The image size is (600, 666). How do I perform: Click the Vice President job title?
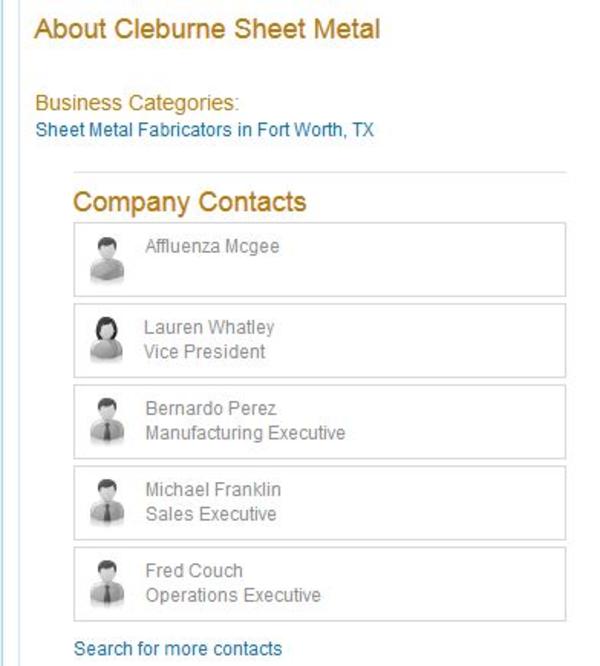click(x=205, y=352)
